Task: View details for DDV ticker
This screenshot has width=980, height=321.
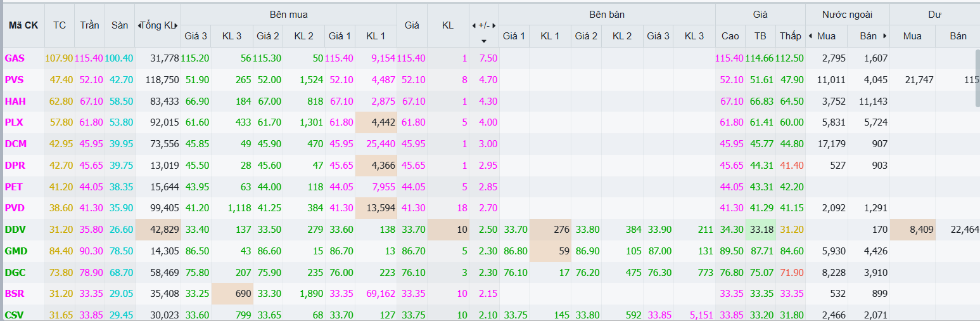Action: [x=15, y=230]
